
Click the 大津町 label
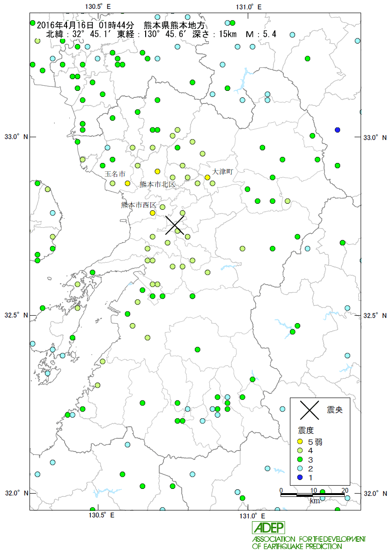pos(222,172)
